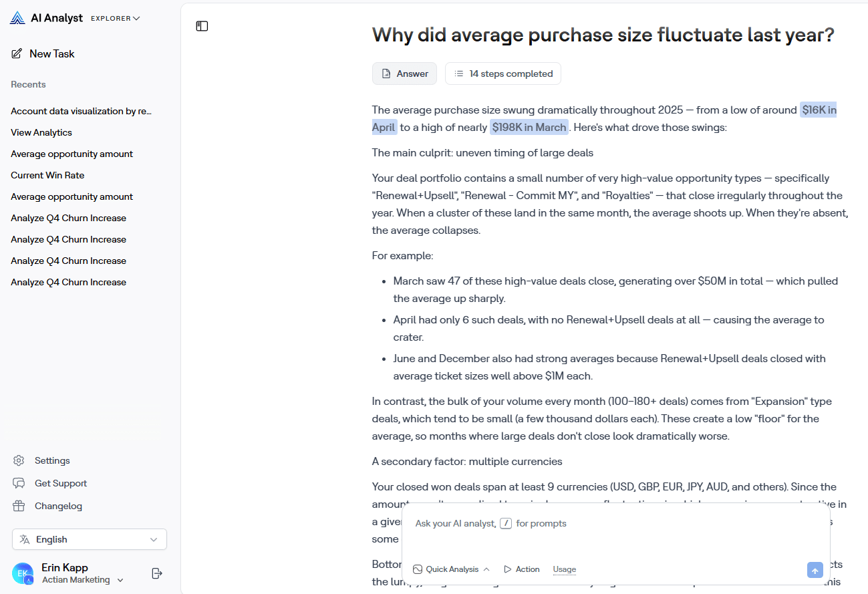This screenshot has width=868, height=594.
Task: Click the New Task pencil icon
Action: (x=17, y=53)
